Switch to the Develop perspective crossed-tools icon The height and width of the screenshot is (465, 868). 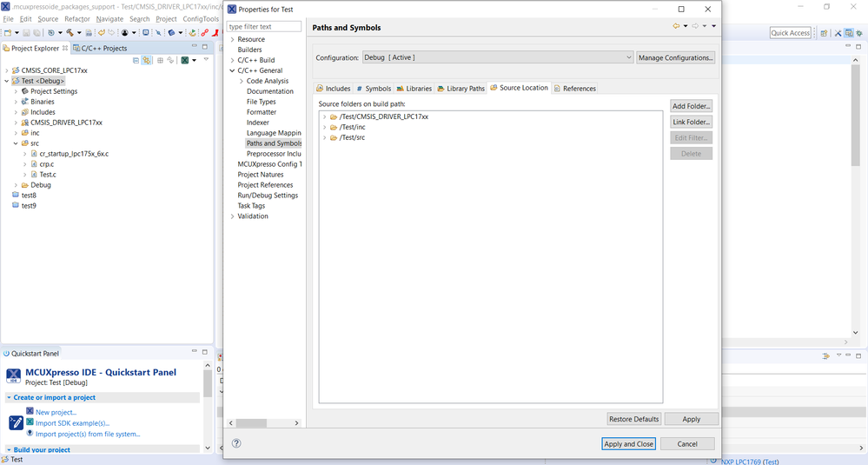coord(838,33)
